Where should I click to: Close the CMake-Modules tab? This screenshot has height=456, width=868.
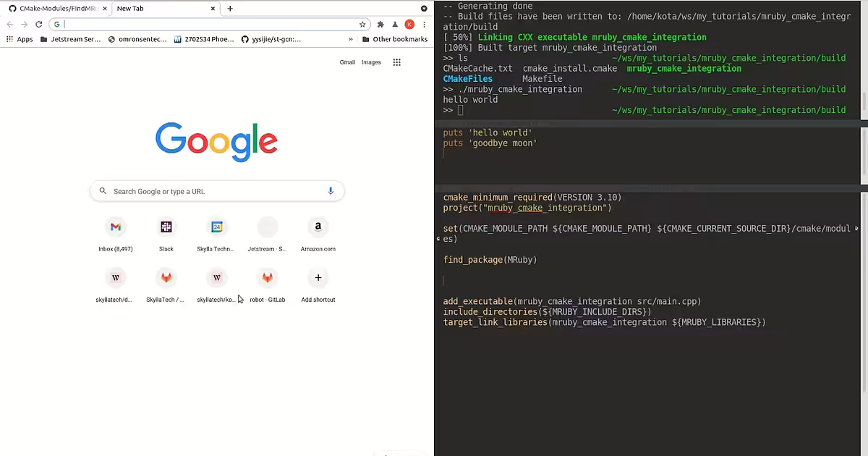(104, 9)
